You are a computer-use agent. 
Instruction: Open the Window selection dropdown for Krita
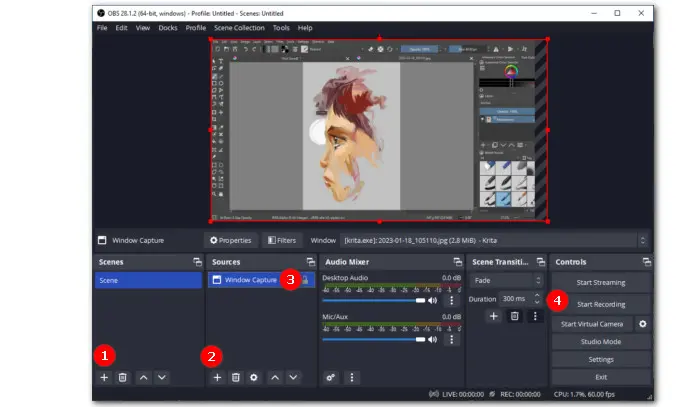point(494,241)
